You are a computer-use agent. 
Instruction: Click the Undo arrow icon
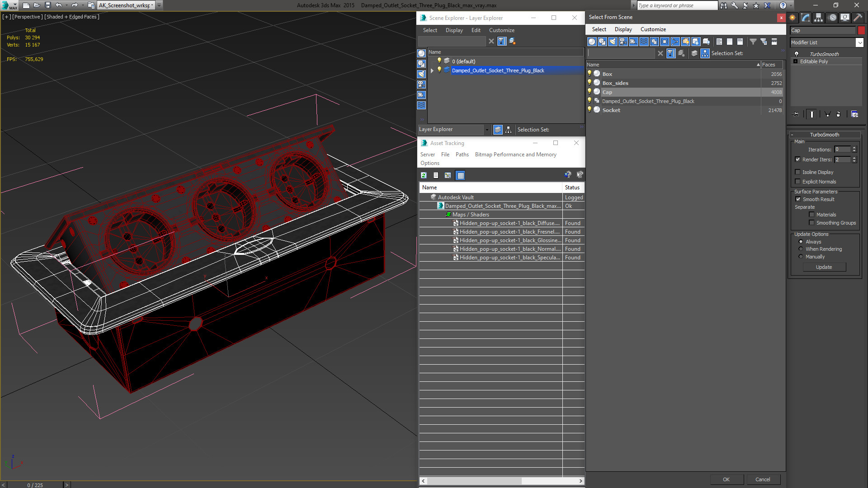click(58, 5)
